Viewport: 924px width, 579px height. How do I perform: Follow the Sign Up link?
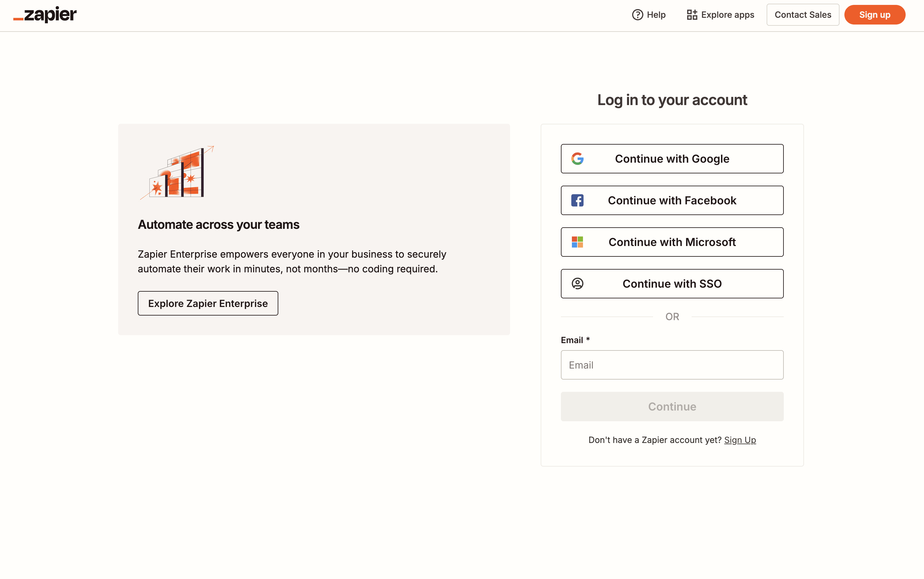[x=740, y=440]
